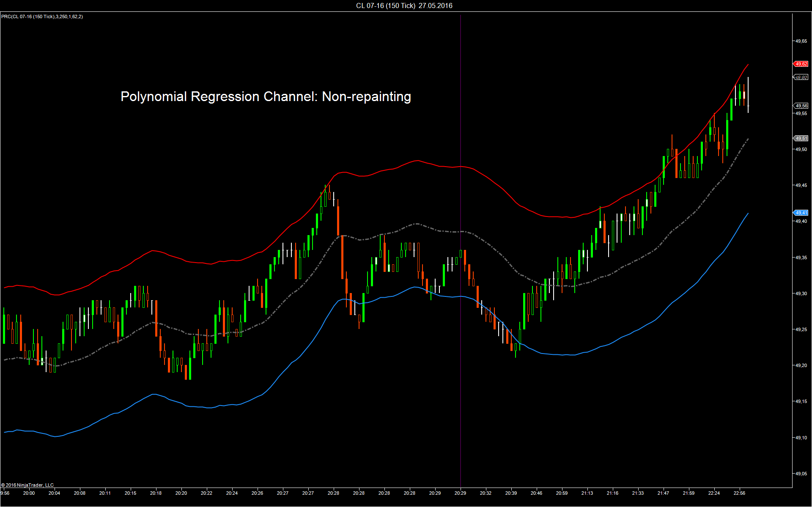
Task: Click the 20:00 time axis label
Action: (x=29, y=493)
